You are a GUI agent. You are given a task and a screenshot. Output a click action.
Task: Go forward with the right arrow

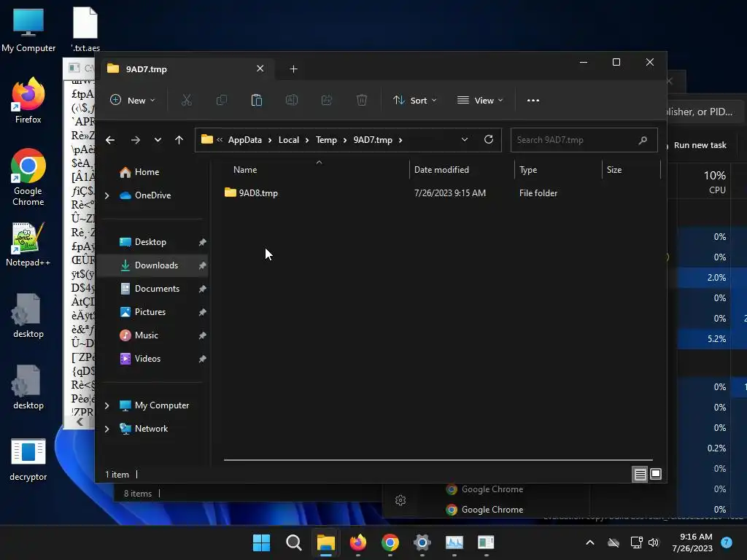[x=135, y=140]
